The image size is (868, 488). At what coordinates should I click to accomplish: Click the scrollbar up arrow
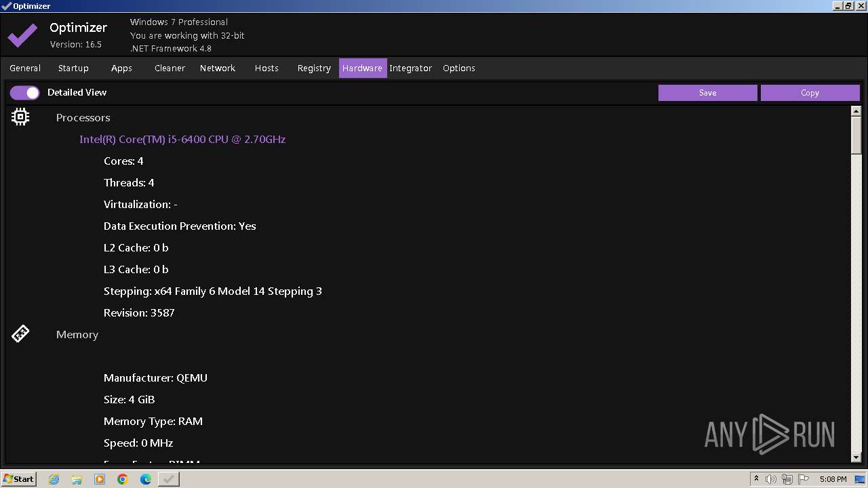[x=856, y=110]
